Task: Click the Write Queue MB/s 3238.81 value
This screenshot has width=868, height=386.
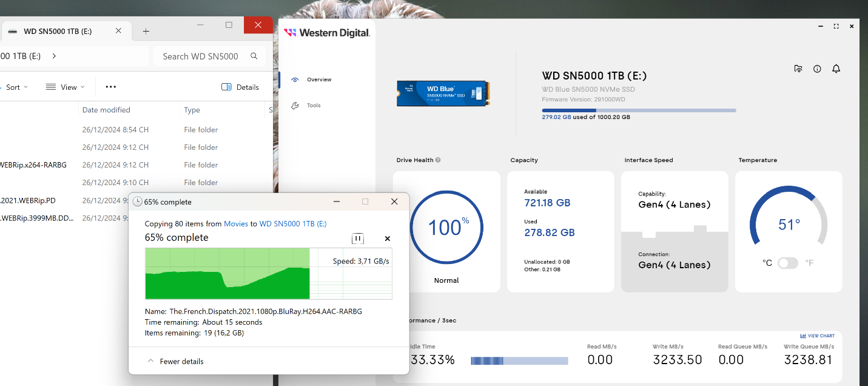Action: [x=808, y=360]
